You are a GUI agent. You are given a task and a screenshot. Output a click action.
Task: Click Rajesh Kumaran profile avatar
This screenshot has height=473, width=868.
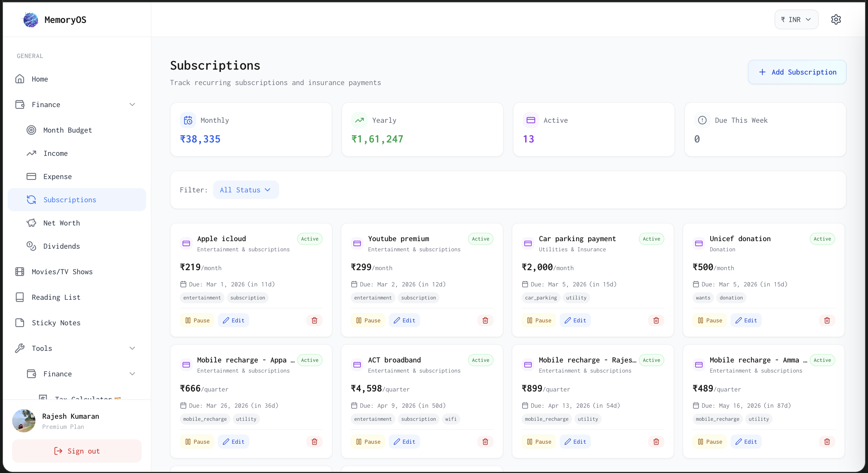coord(23,420)
